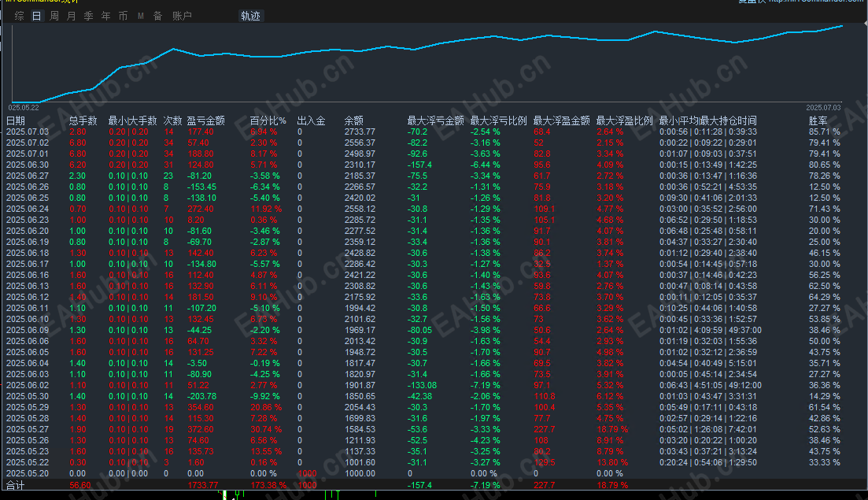Select the 年 yearly tab
The height and width of the screenshot is (500, 868).
pyautogui.click(x=105, y=16)
